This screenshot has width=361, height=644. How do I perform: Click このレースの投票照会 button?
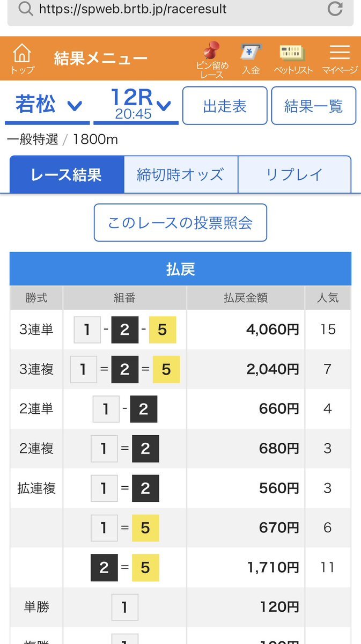pyautogui.click(x=180, y=222)
